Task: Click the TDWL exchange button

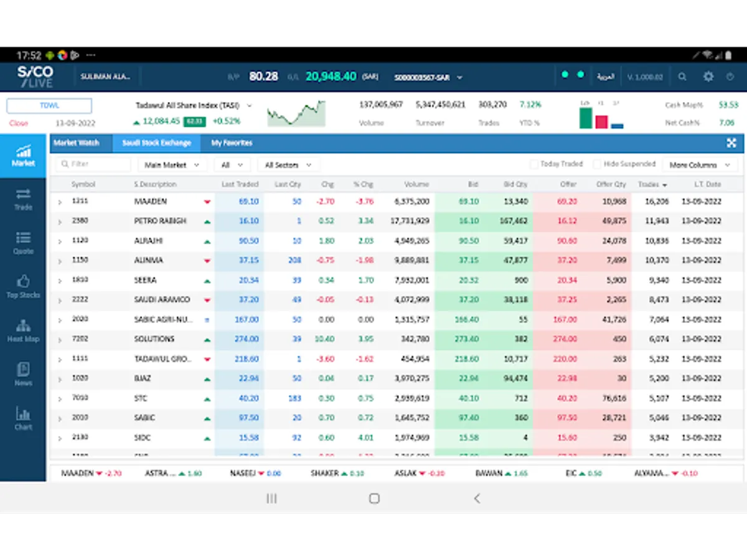Action: pyautogui.click(x=49, y=106)
